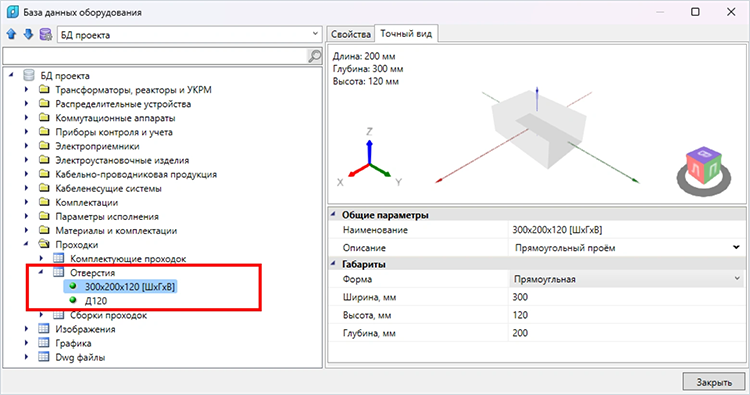Expand the Dwg файлы node
Image resolution: width=750 pixels, height=395 pixels.
[26, 357]
